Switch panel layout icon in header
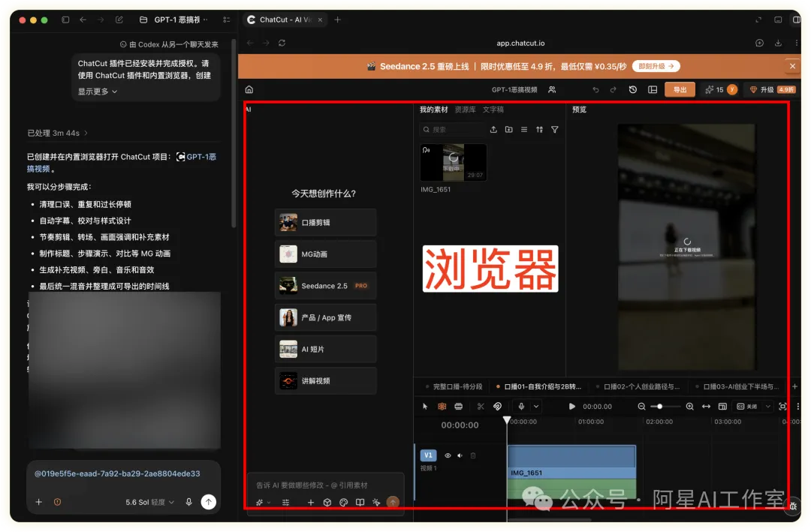 (x=653, y=89)
